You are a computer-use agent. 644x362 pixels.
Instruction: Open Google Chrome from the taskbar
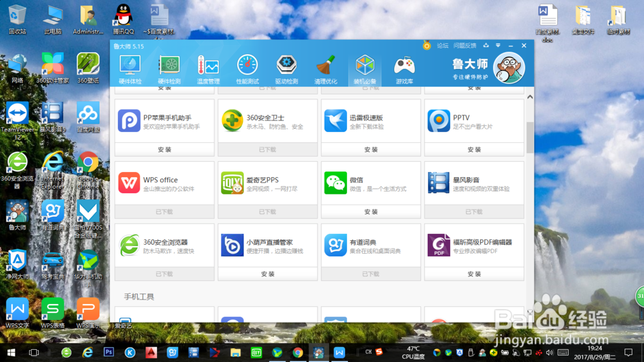click(298, 352)
